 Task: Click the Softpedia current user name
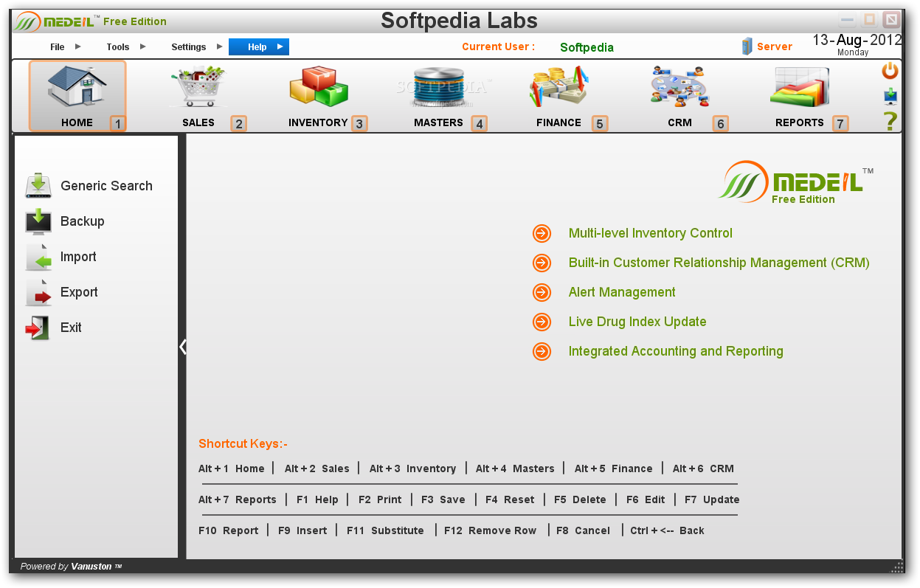pos(587,47)
